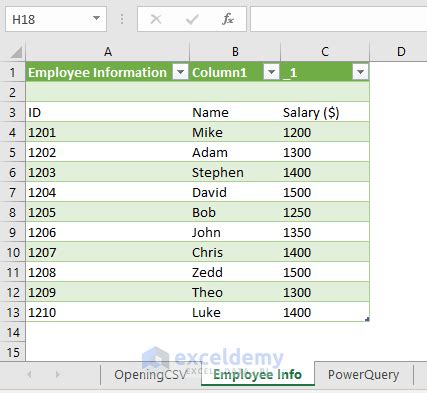Select the Salary ($) cell

325,112
